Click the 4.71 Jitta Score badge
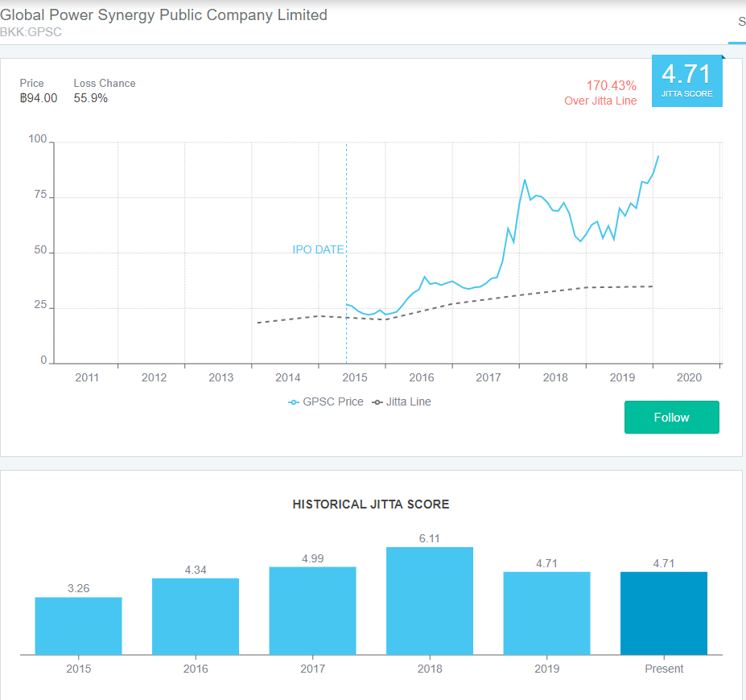 (687, 80)
